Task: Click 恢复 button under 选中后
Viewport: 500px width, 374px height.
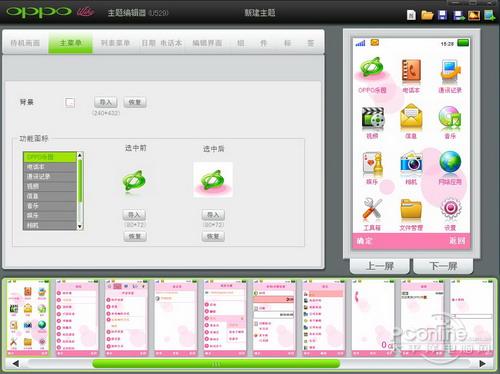Action: (213, 236)
